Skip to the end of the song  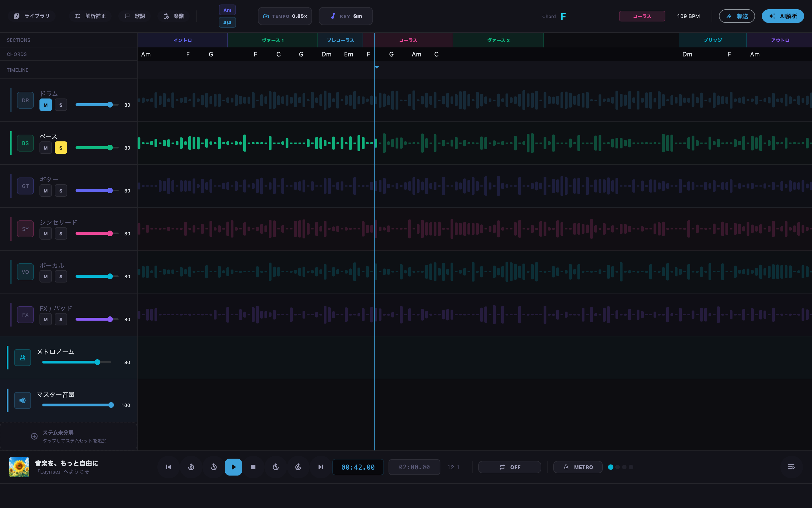pyautogui.click(x=321, y=467)
